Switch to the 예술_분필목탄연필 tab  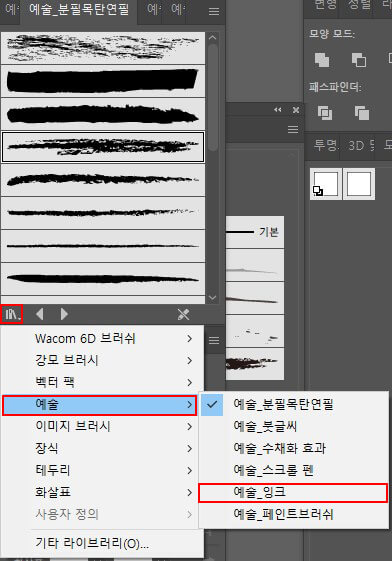pos(79,10)
